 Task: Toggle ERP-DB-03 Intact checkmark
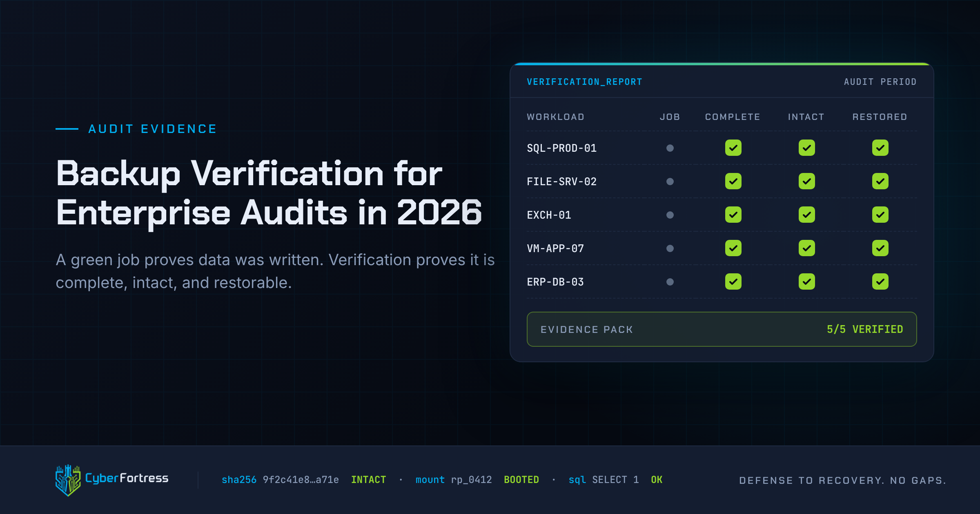point(807,281)
